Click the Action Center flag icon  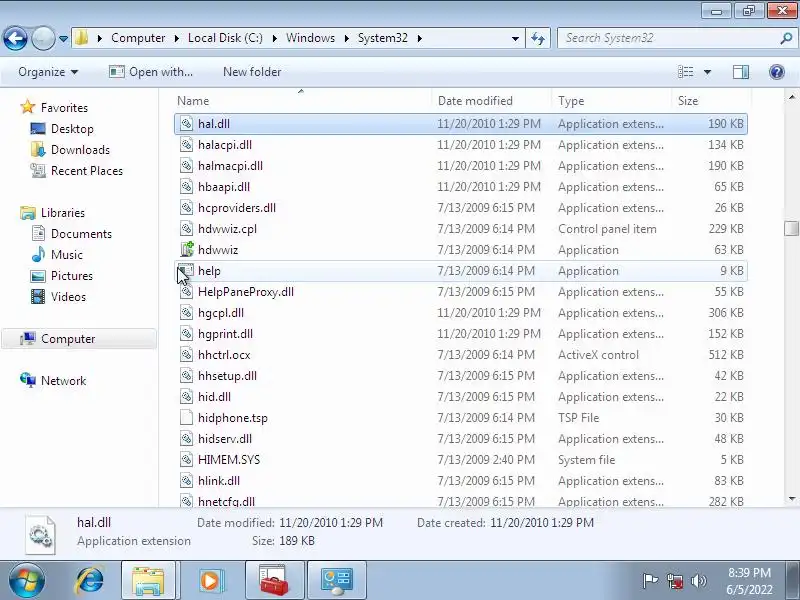[649, 581]
